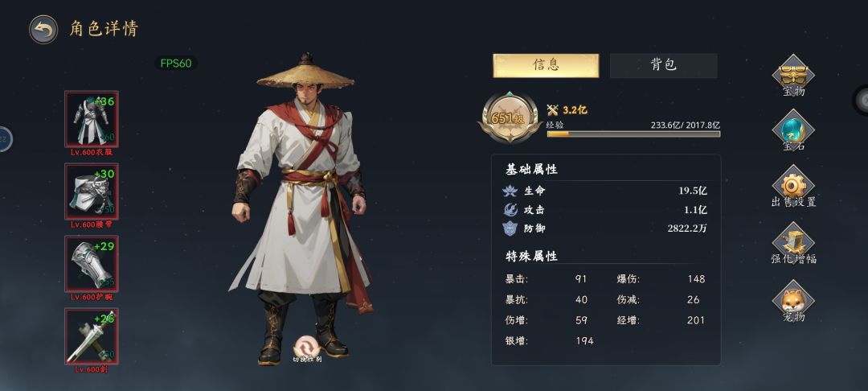Viewport: 868px width, 391px height.
Task: Click the 生命 lotus attribute icon
Action: (x=510, y=191)
